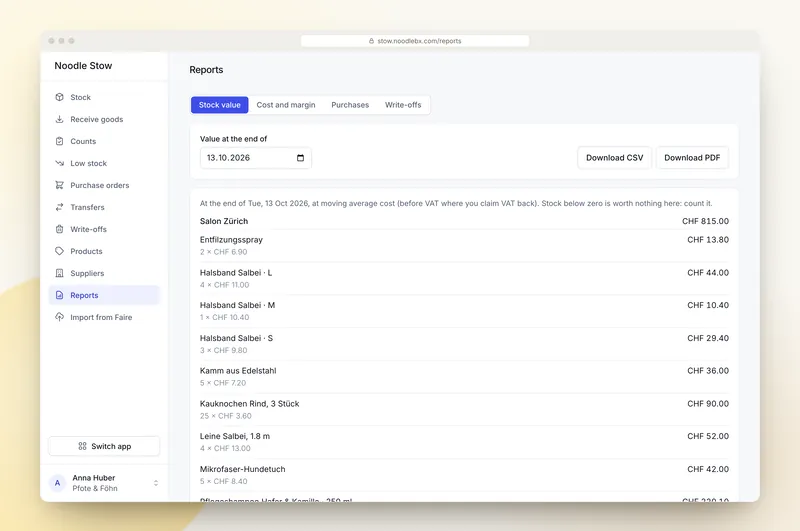Screen dimensions: 800x531
Task: Click the Download CSV button
Action: point(614,158)
